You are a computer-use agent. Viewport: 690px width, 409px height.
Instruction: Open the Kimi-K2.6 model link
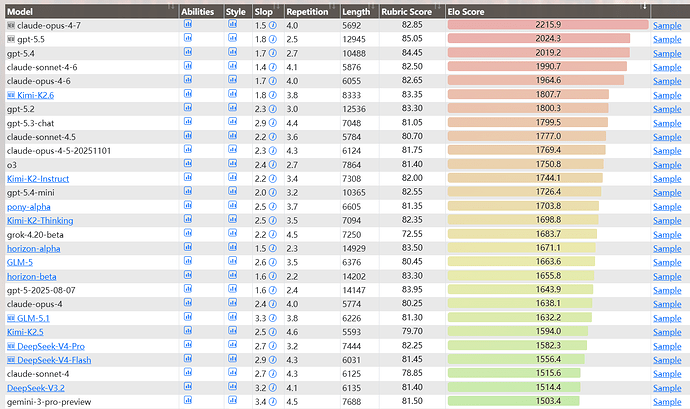click(35, 95)
